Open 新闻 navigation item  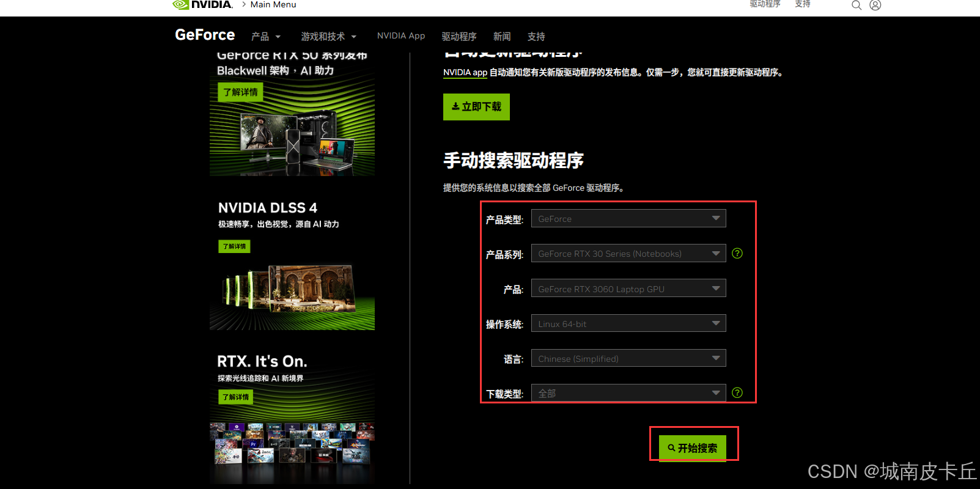pos(502,37)
